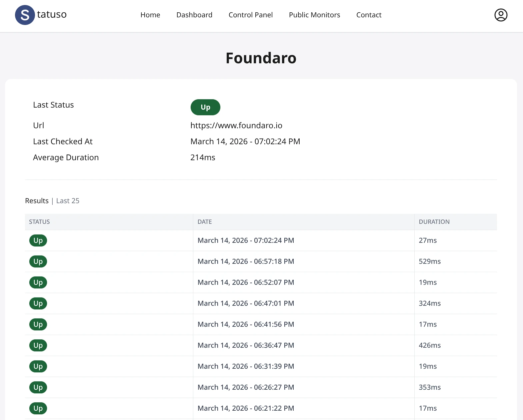The image size is (523, 420).
Task: Click Up badge in the 07:02:24 PM row
Action: pos(38,240)
